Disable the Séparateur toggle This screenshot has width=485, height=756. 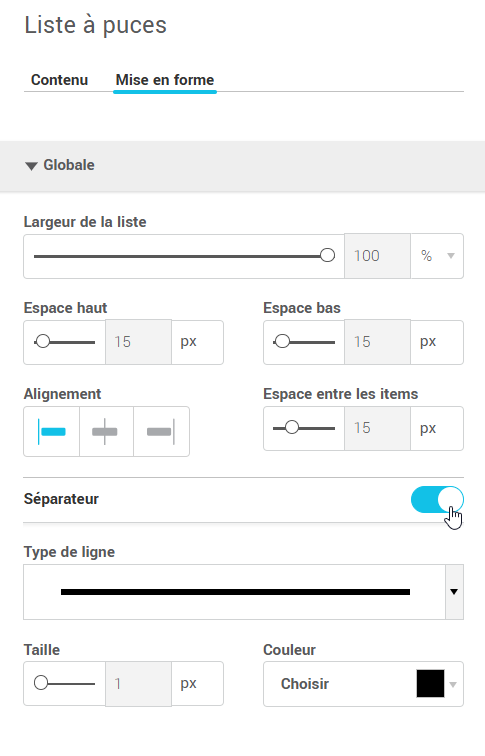tap(437, 500)
